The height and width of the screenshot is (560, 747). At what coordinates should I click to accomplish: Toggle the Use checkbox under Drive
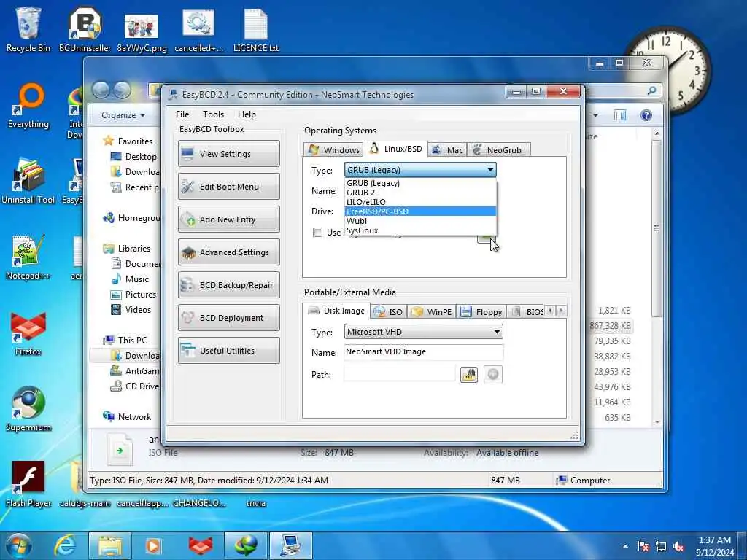tap(317, 233)
